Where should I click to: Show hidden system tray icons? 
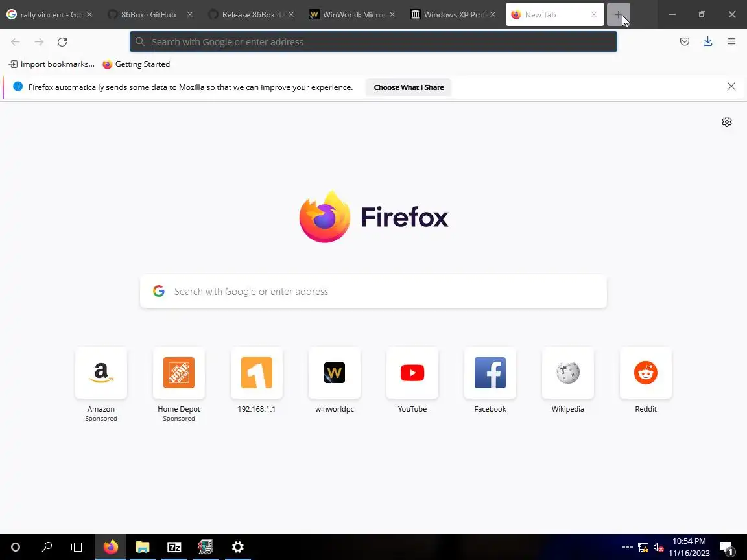[x=628, y=547]
